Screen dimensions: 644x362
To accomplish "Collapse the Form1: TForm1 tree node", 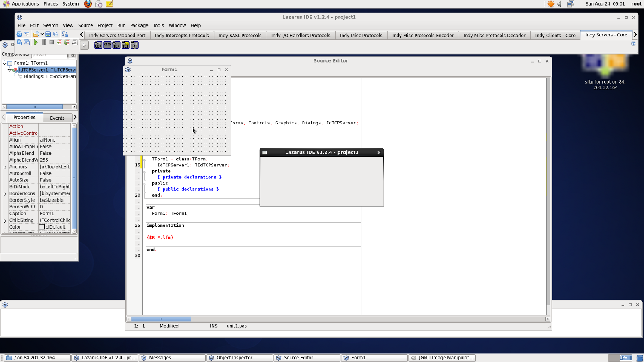I will pos(5,63).
